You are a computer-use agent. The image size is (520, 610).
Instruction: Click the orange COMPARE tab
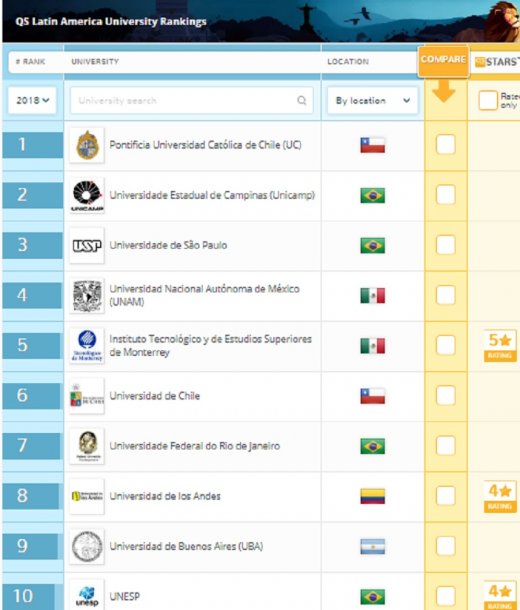(x=443, y=61)
